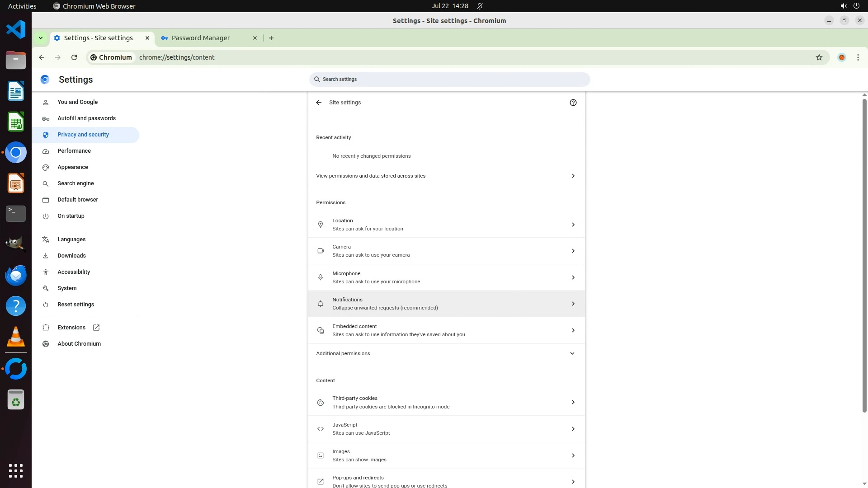
Task: Open a new tab with the plus button
Action: tap(271, 38)
